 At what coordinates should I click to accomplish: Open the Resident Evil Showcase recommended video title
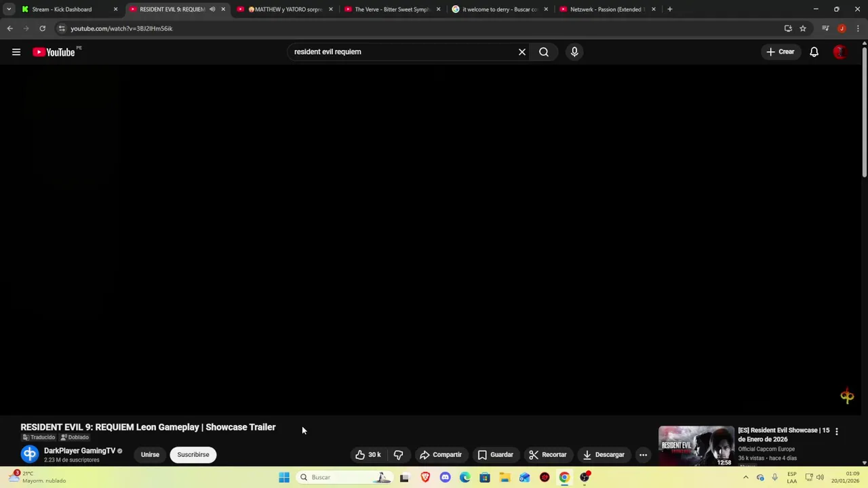click(x=783, y=434)
